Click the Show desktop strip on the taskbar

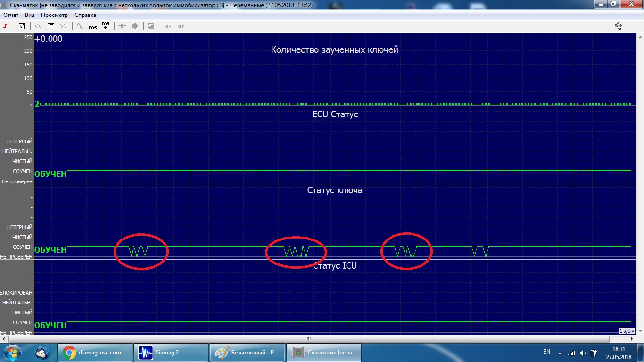click(x=641, y=353)
